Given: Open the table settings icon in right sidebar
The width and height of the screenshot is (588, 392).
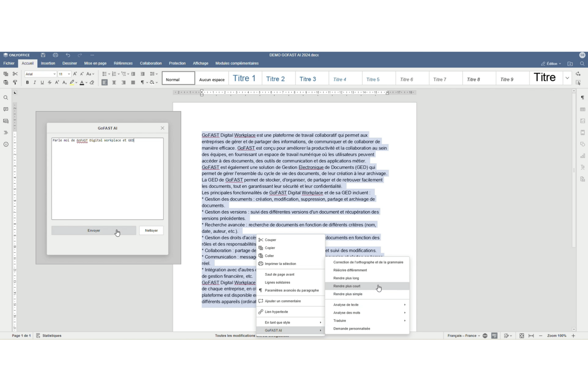Looking at the screenshot, I should [582, 109].
